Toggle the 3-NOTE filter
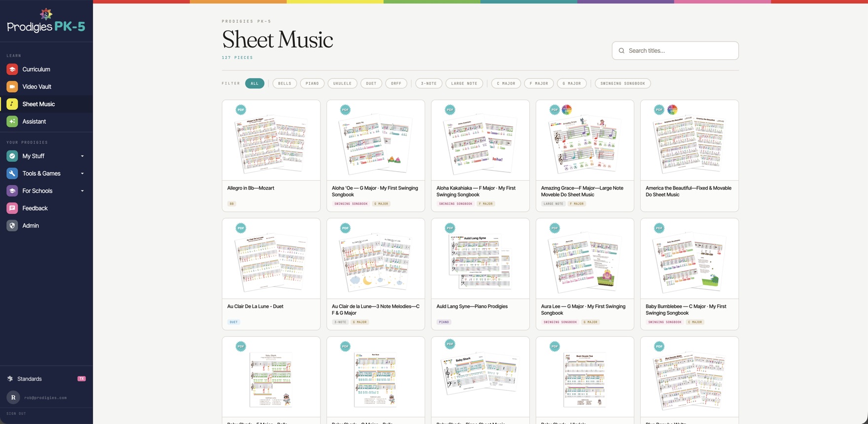 click(429, 83)
